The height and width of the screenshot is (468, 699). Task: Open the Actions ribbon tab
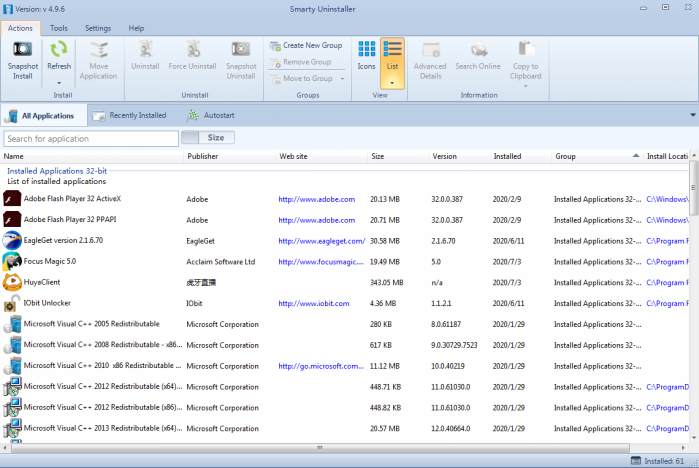pos(21,28)
